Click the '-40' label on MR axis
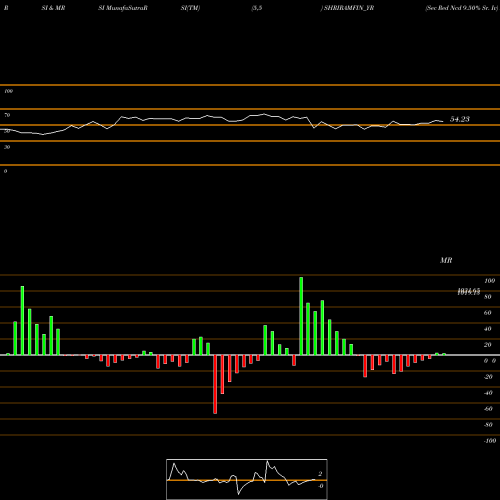 488,393
